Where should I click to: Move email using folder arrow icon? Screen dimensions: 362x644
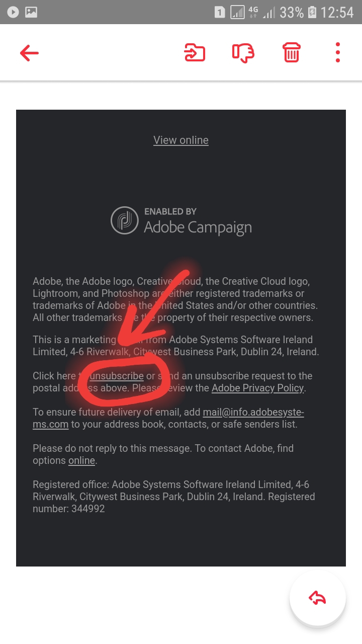[x=195, y=53]
